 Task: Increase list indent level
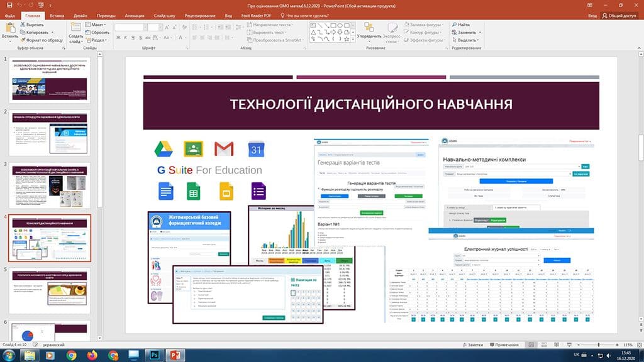[229, 27]
